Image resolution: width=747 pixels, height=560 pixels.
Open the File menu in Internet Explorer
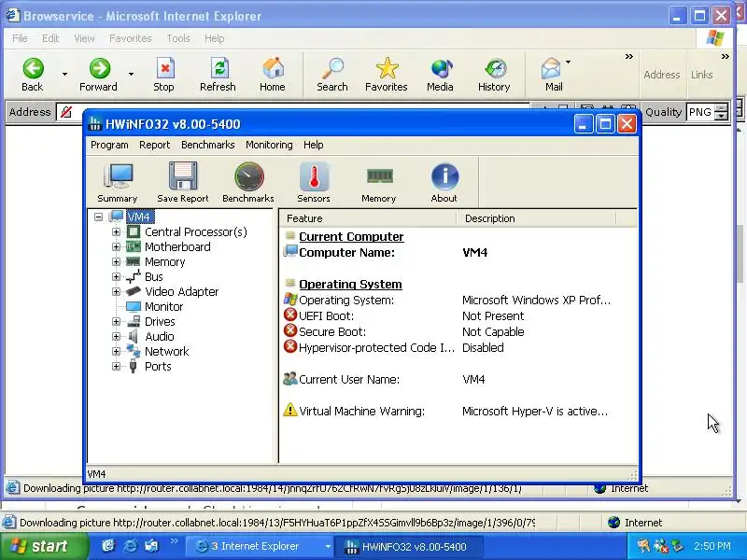tap(20, 38)
